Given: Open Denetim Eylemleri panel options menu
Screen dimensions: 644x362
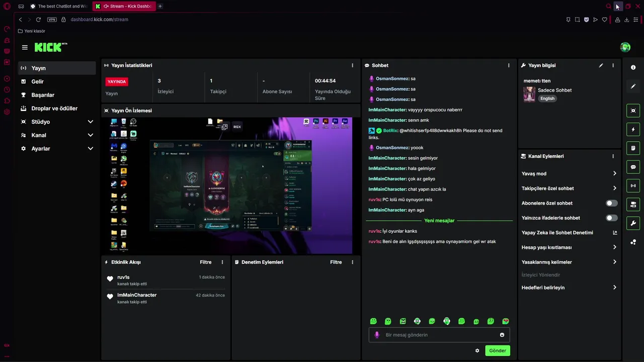Looking at the screenshot, I should (352, 262).
